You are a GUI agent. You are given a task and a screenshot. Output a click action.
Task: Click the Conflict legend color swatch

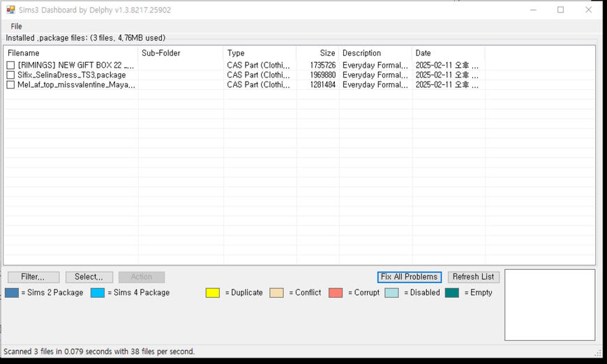tap(276, 293)
